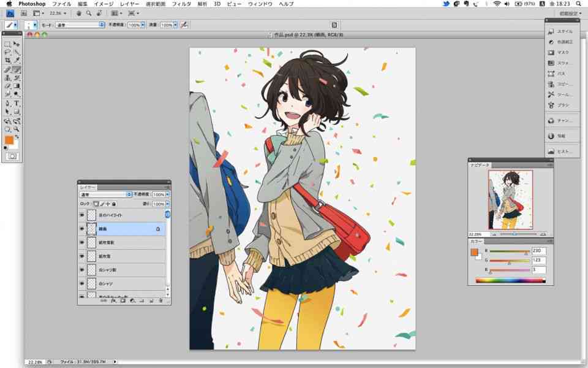Open the brush mode 通常 dropdown
This screenshot has height=368, width=588.
click(x=80, y=25)
